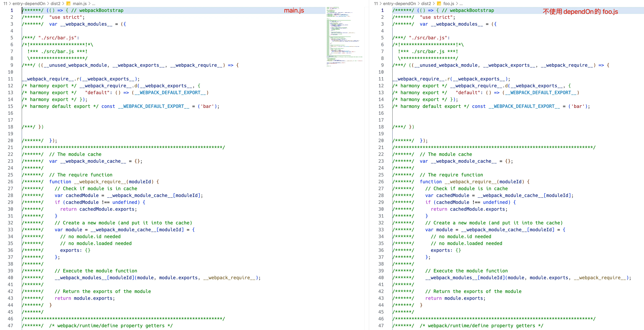Click __webpack_module_cache__ declaration line 23 in main.js

[93, 161]
